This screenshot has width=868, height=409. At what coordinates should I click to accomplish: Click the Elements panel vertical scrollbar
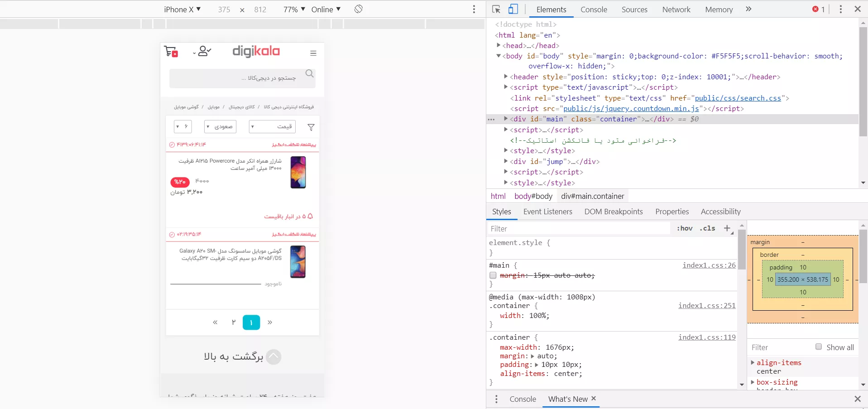(x=863, y=82)
